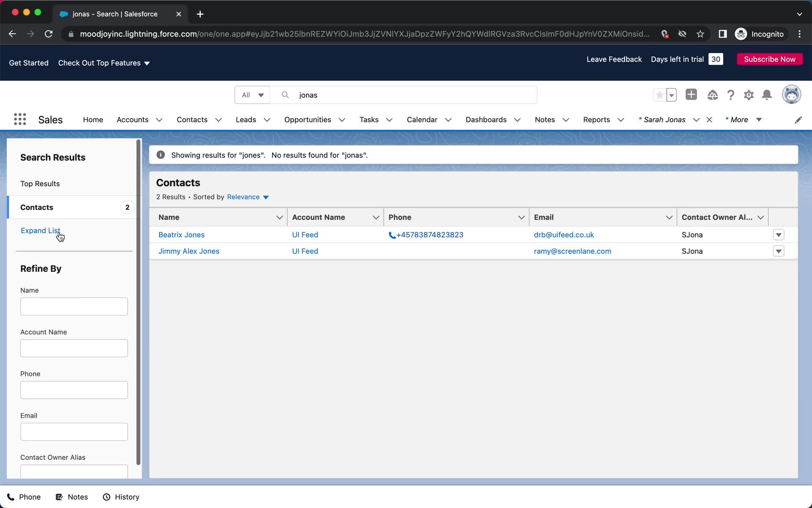Click the Get Started link
The height and width of the screenshot is (508, 812).
pos(29,63)
